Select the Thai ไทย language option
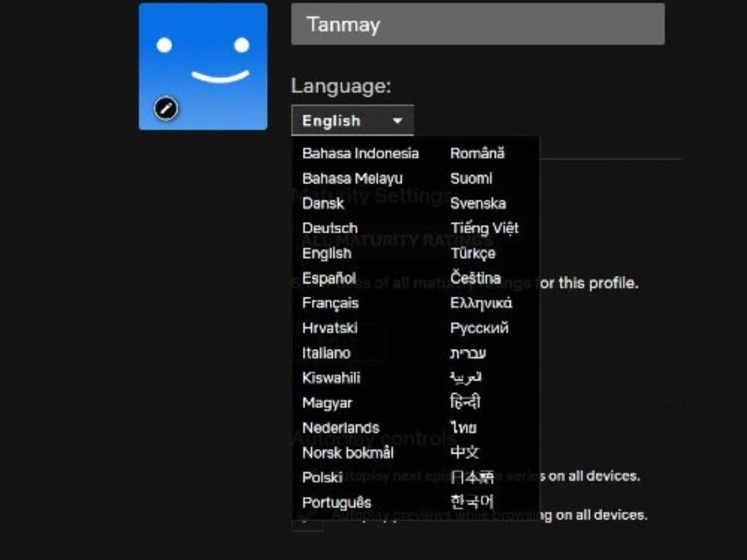Screen dimensions: 747x560 pos(464,428)
